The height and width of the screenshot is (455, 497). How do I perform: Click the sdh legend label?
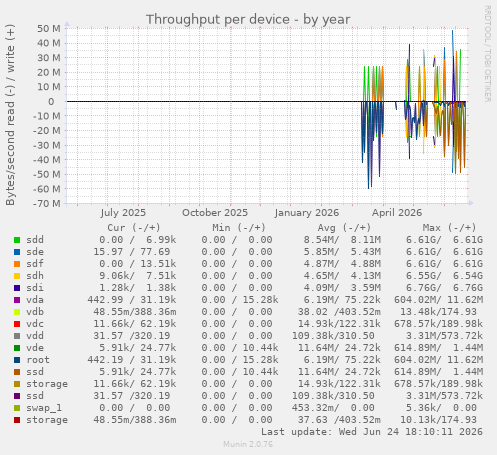tap(35, 276)
